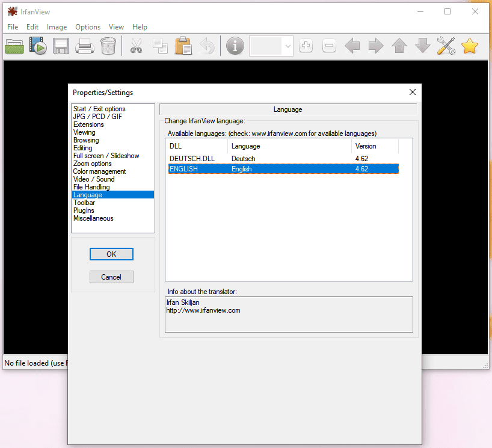This screenshot has width=492, height=448.
Task: Click the Print toolbar icon
Action: click(x=85, y=46)
